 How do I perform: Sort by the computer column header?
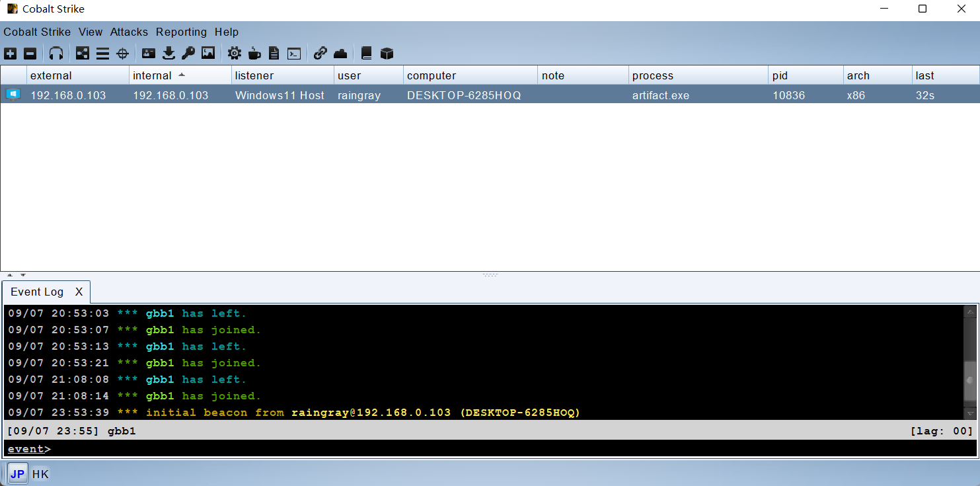[471, 75]
